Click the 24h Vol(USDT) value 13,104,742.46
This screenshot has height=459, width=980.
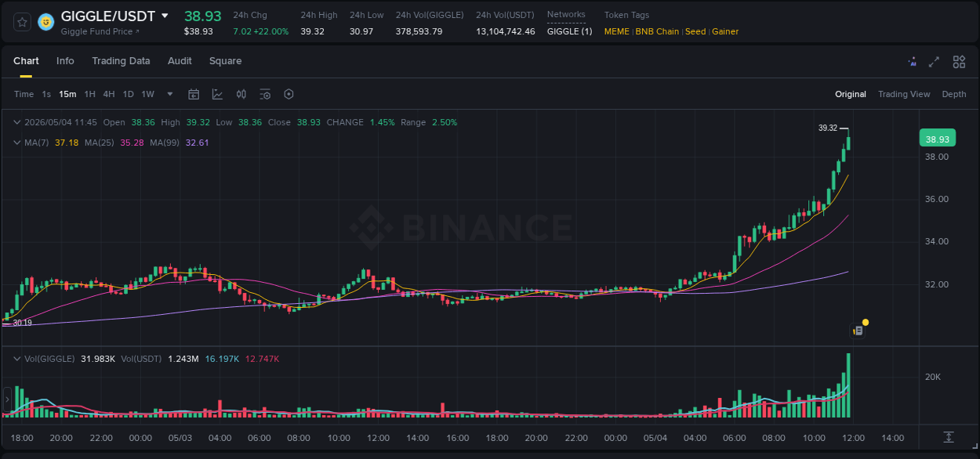(506, 31)
